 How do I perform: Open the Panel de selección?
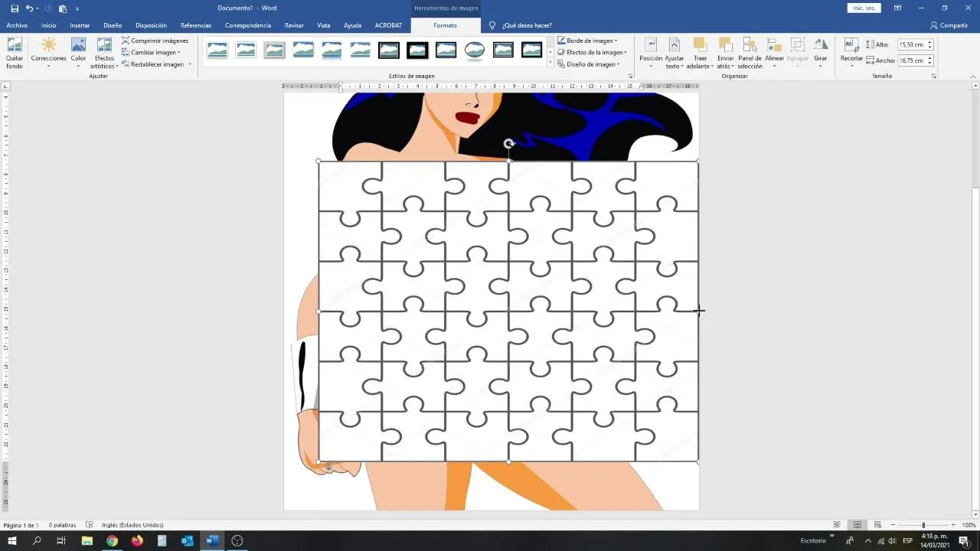750,51
